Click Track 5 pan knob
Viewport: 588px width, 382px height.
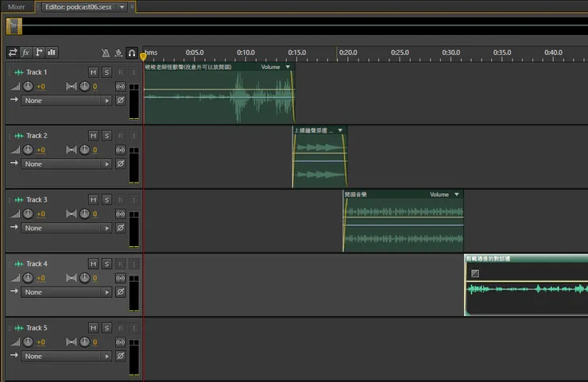pos(85,341)
